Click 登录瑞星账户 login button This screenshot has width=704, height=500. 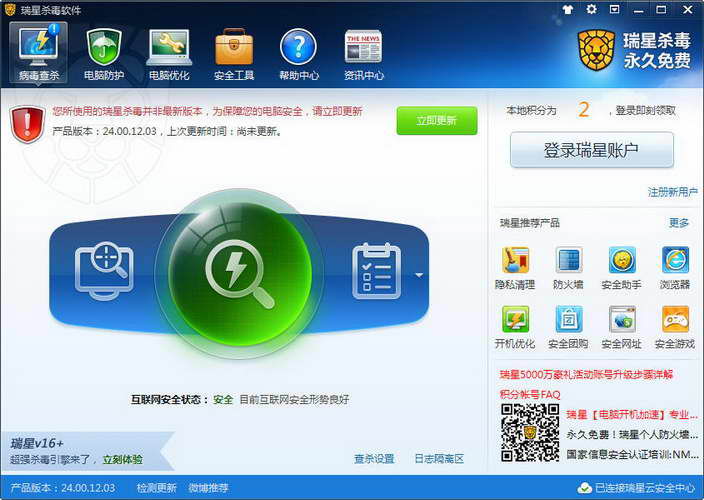coord(592,149)
